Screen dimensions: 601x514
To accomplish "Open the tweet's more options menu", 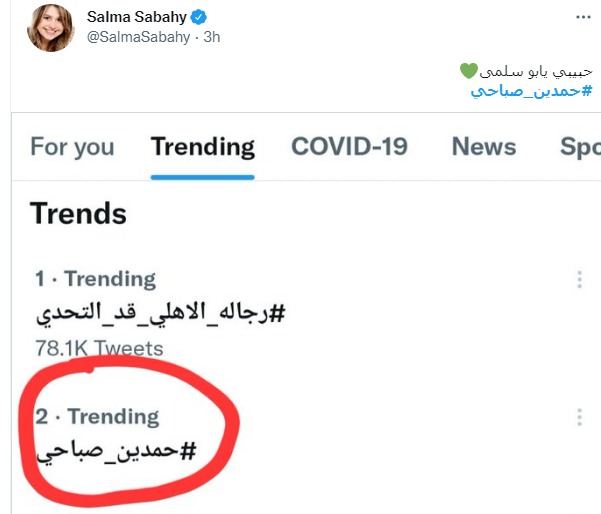I will click(x=583, y=17).
